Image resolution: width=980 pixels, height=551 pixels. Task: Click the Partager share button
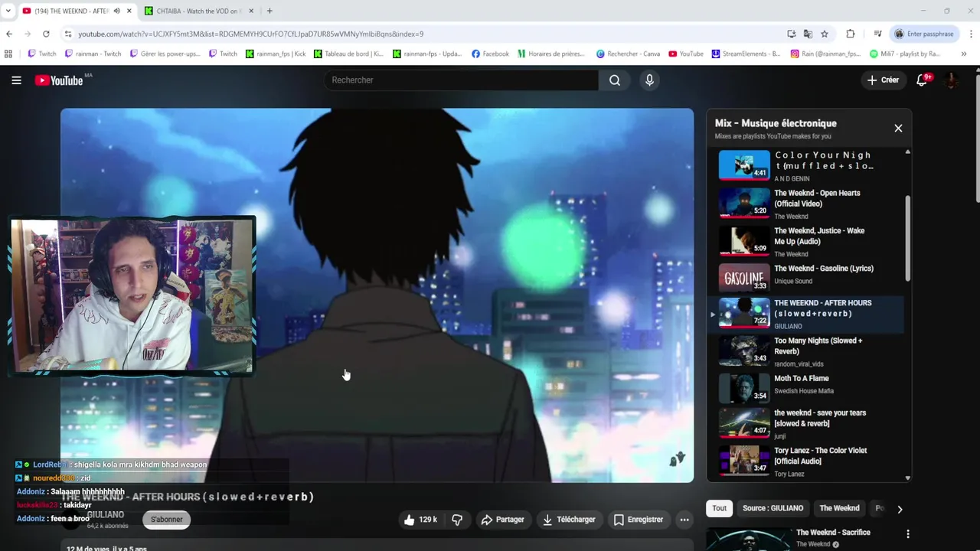[x=502, y=520]
